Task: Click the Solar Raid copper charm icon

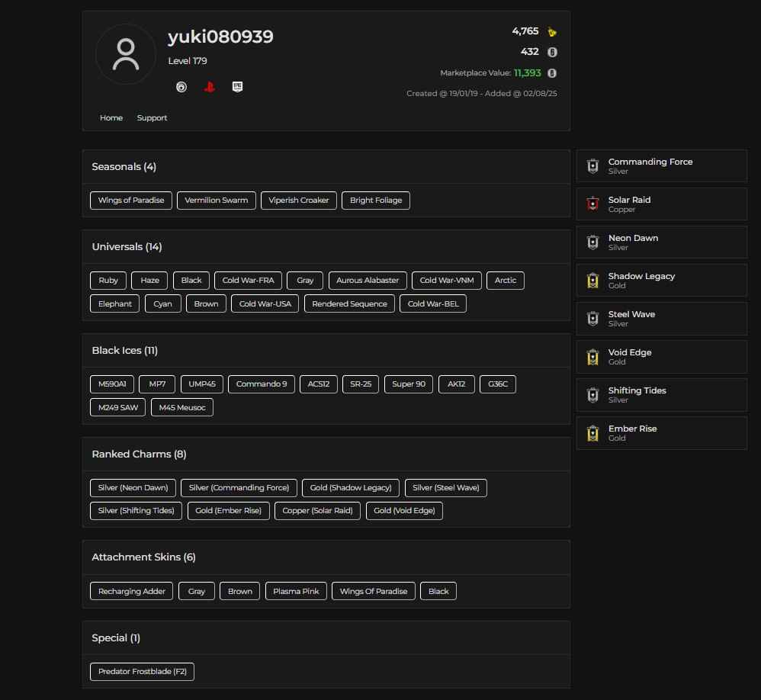Action: coord(592,204)
